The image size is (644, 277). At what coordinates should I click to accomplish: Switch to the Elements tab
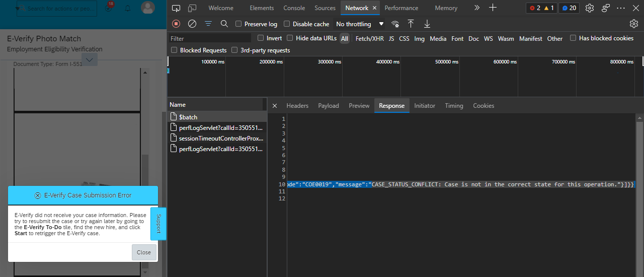(262, 8)
